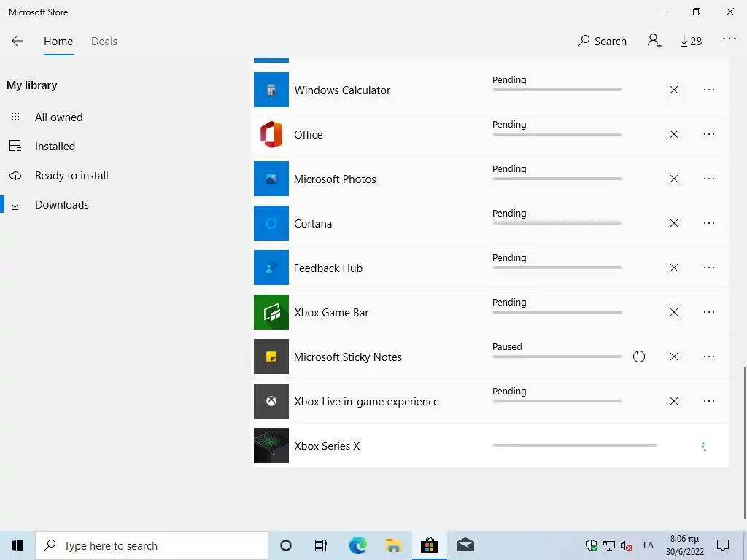Image resolution: width=747 pixels, height=560 pixels.
Task: Open the Windows Start menu
Action: pyautogui.click(x=18, y=545)
